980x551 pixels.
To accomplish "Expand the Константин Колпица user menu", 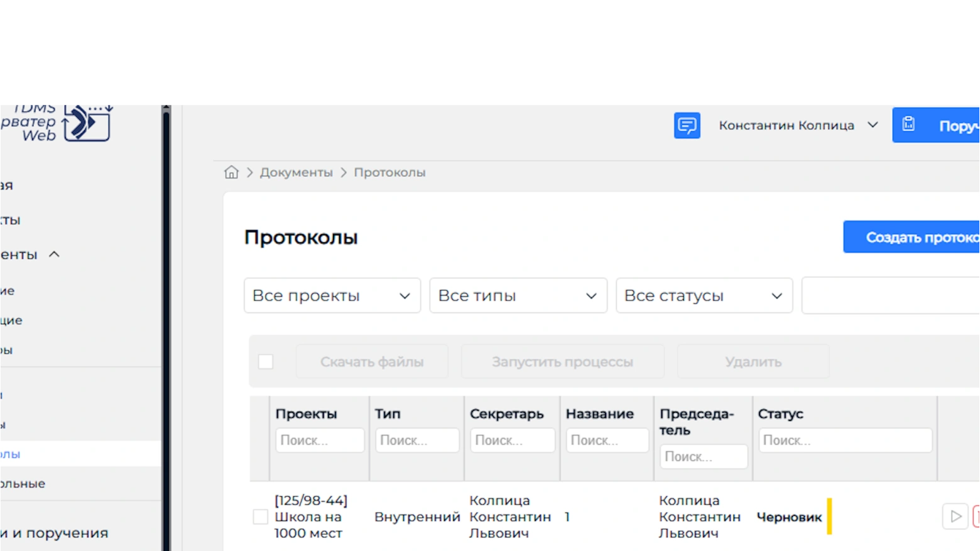I will (x=798, y=125).
